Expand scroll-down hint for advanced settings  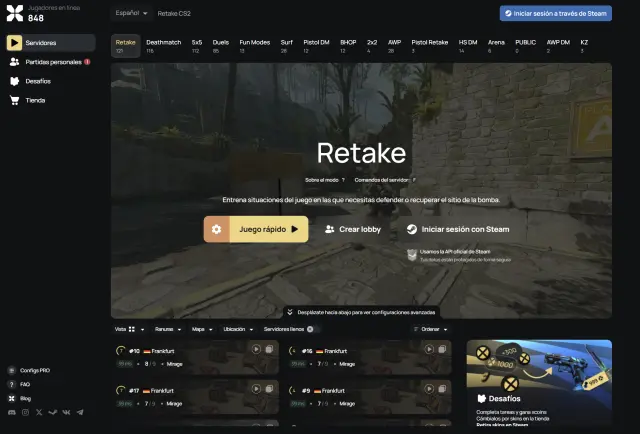tap(362, 312)
